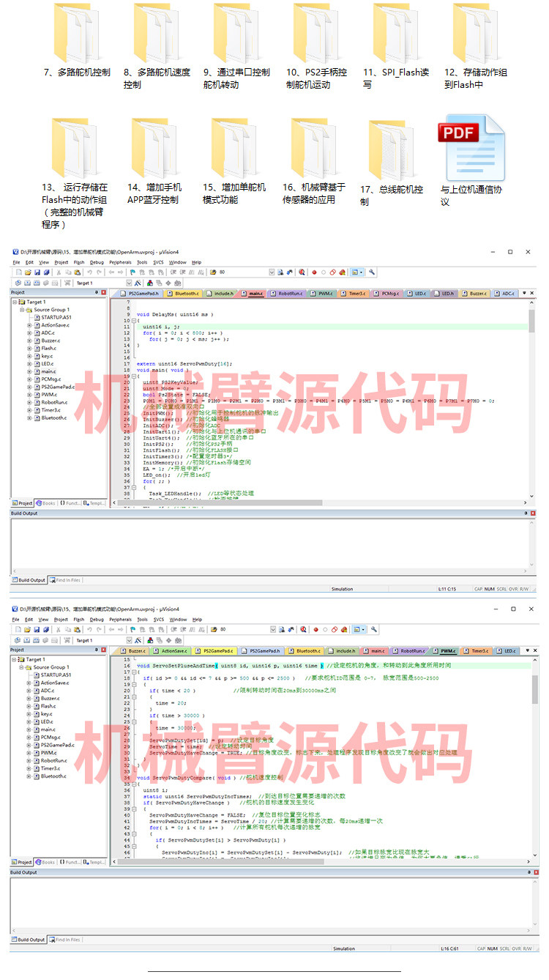Open wrench Configuration icon in main.c window toolbar

[372, 272]
